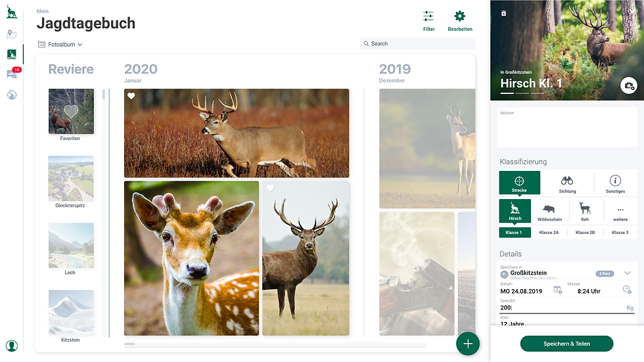Click the deer logo in the sidebar

(12, 12)
